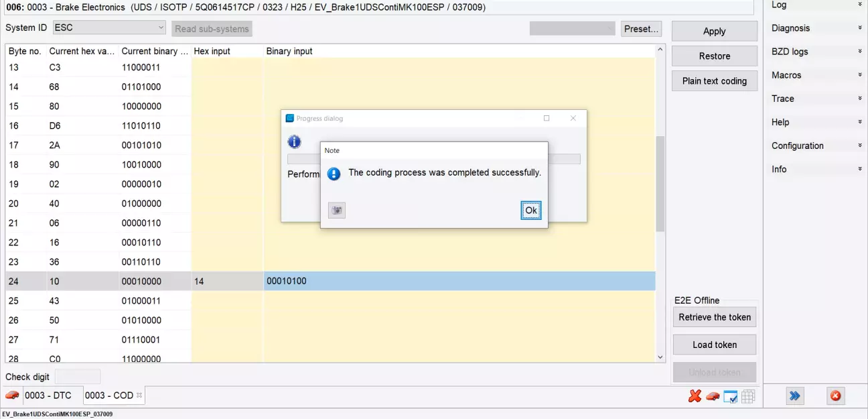Click the red car icon left of DTC tab
The width and height of the screenshot is (868, 419).
pyautogui.click(x=12, y=396)
